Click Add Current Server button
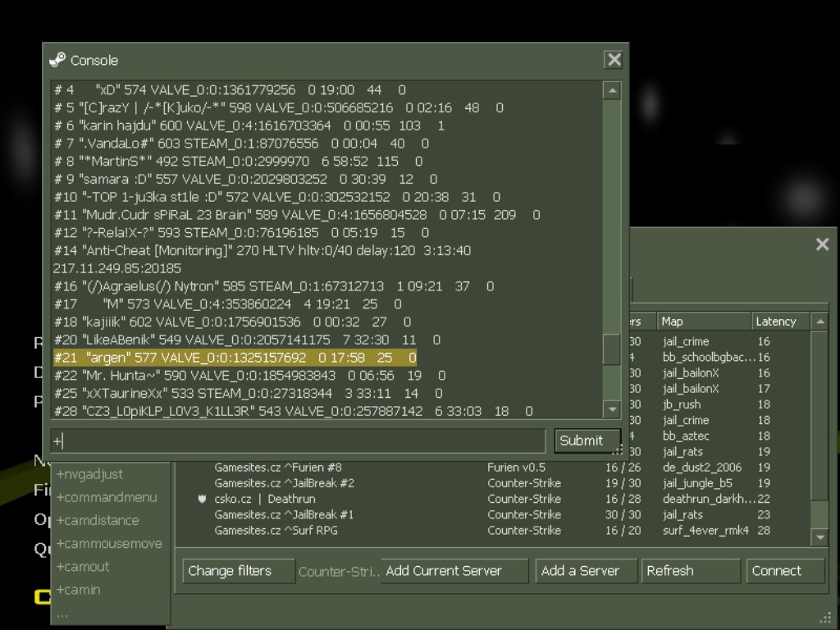This screenshot has height=630, width=840. [454, 571]
